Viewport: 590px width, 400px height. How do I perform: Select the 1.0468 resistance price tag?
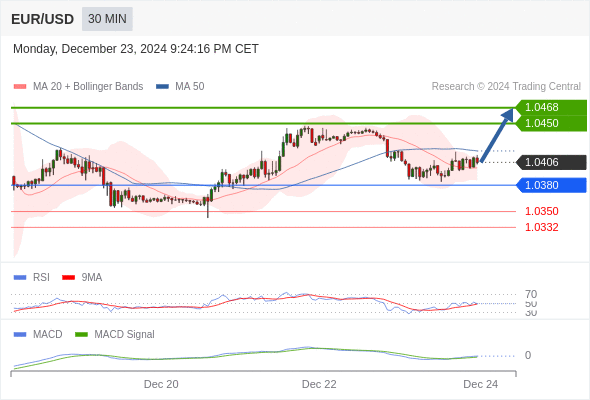coord(551,108)
